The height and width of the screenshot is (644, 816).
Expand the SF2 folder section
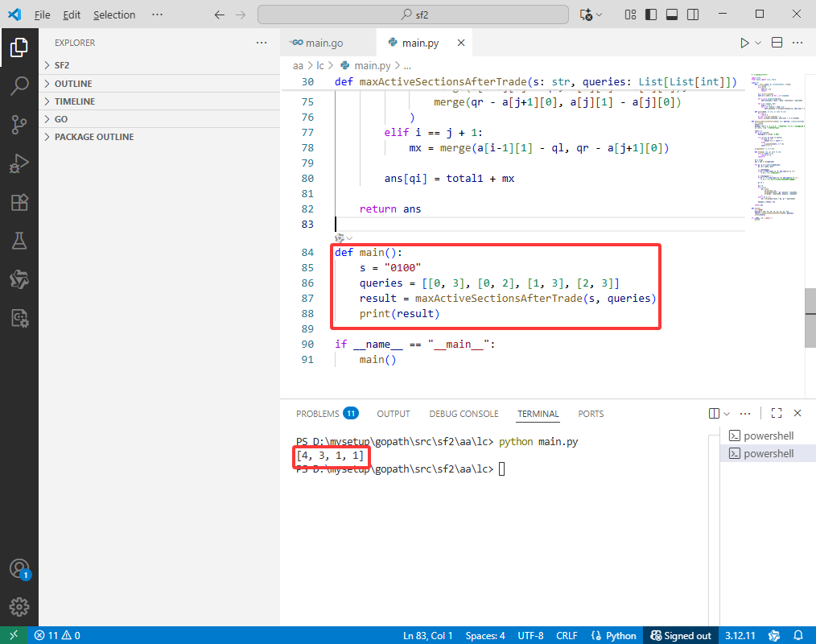[x=159, y=65]
